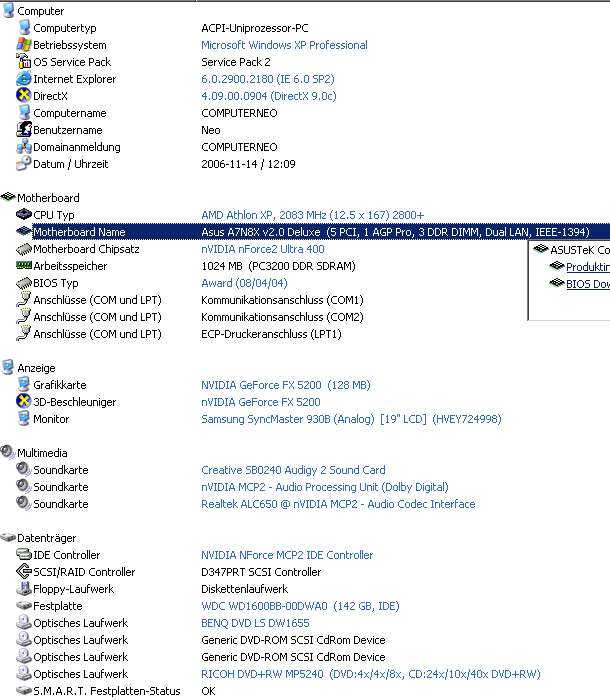Screen dimensions: 610x700
Task: Open the Samsung SyncMaster 930B link
Action: coord(351,419)
